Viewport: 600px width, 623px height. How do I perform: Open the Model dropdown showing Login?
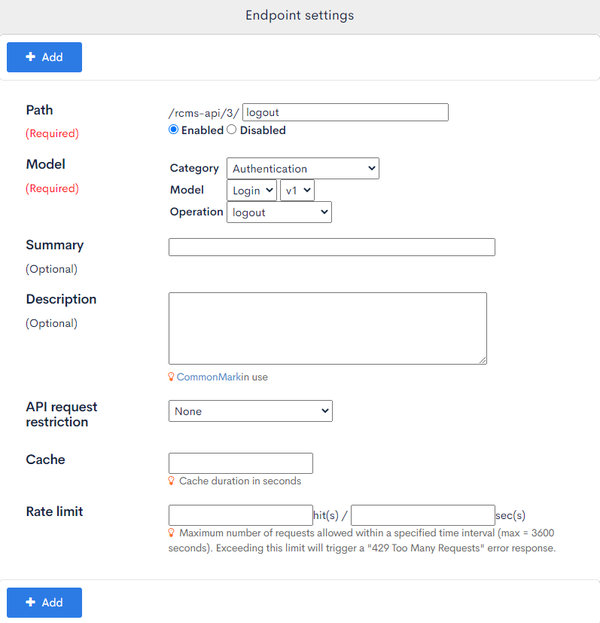coord(252,190)
